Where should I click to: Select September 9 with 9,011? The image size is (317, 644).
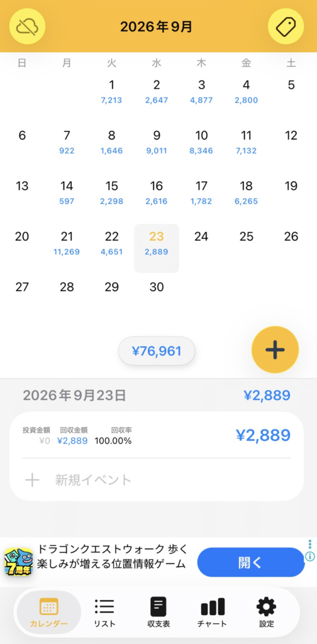pos(157,142)
